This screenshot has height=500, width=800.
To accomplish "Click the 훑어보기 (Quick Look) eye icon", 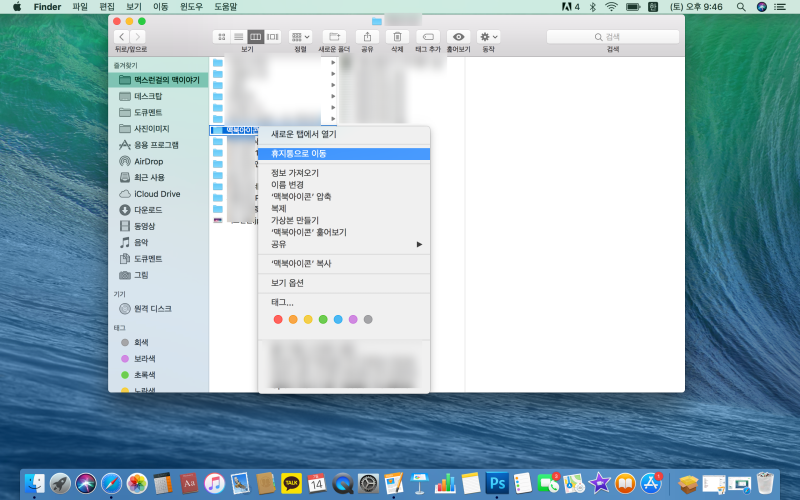I will [458, 37].
